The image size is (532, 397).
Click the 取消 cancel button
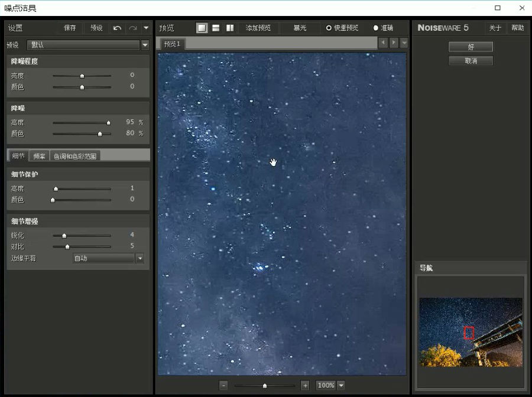(471, 61)
